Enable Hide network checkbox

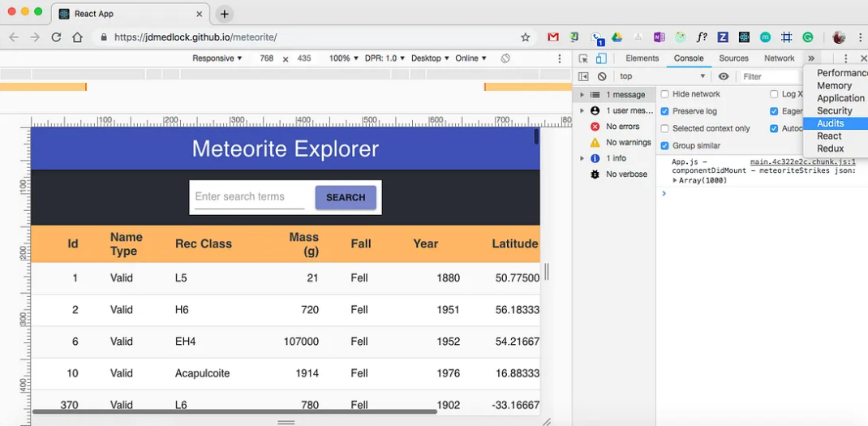pos(665,94)
